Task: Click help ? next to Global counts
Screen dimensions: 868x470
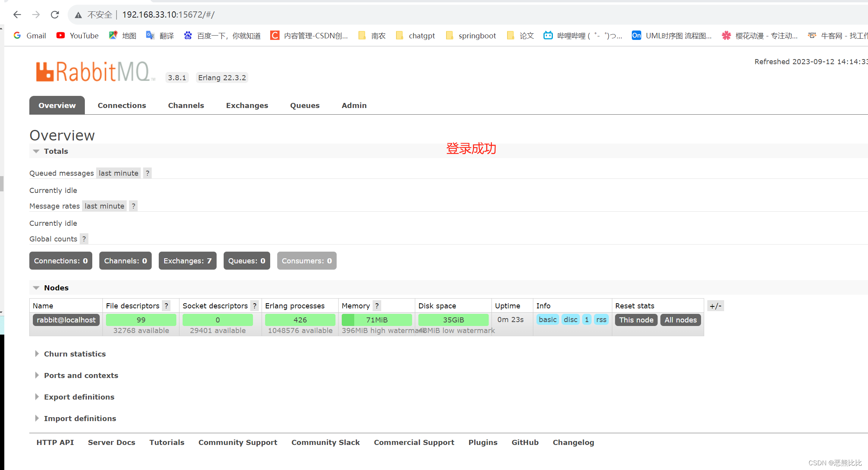Action: pos(84,239)
